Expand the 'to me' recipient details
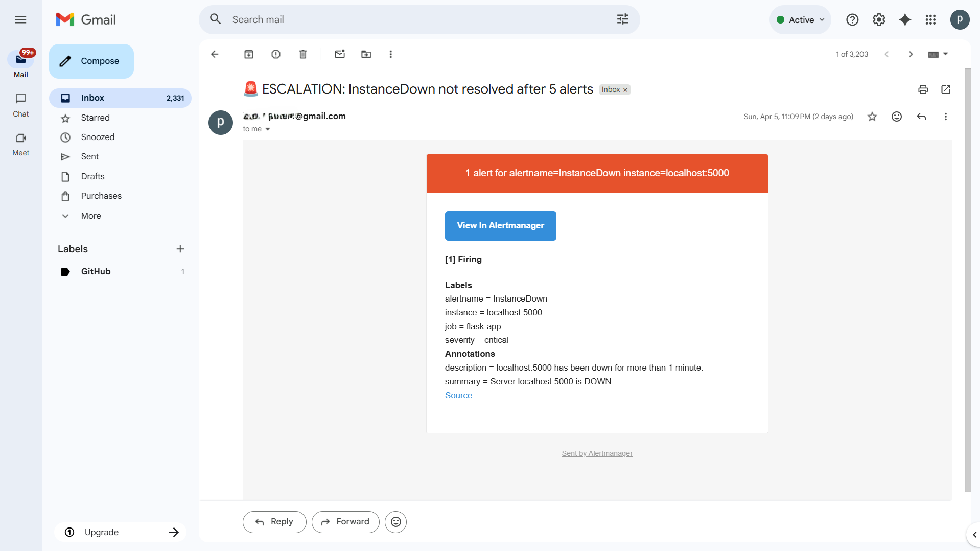Image resolution: width=980 pixels, height=551 pixels. [256, 129]
